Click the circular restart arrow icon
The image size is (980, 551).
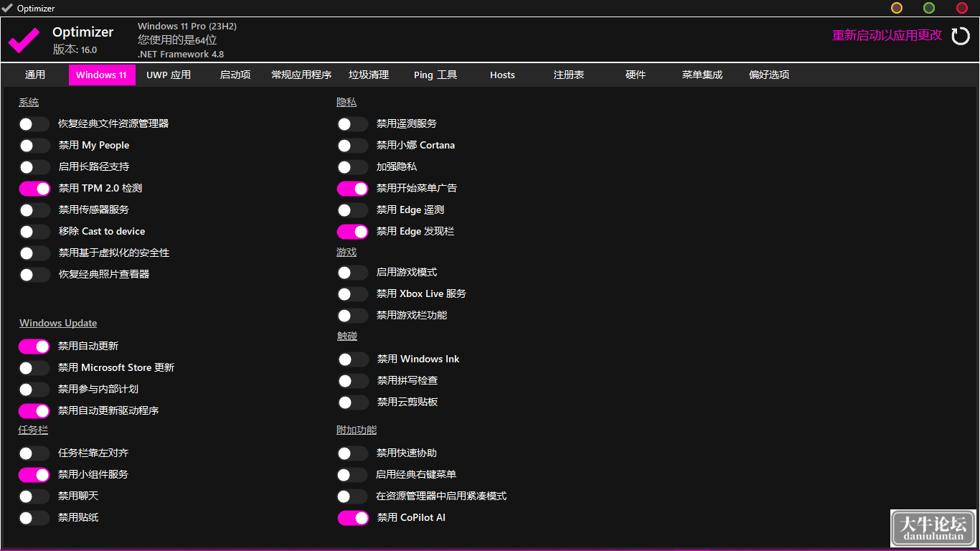961,36
